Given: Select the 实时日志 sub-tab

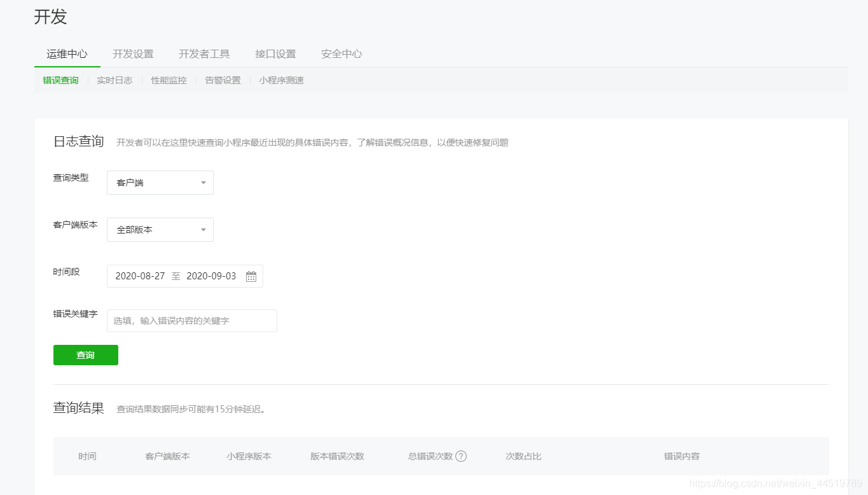Looking at the screenshot, I should (114, 80).
